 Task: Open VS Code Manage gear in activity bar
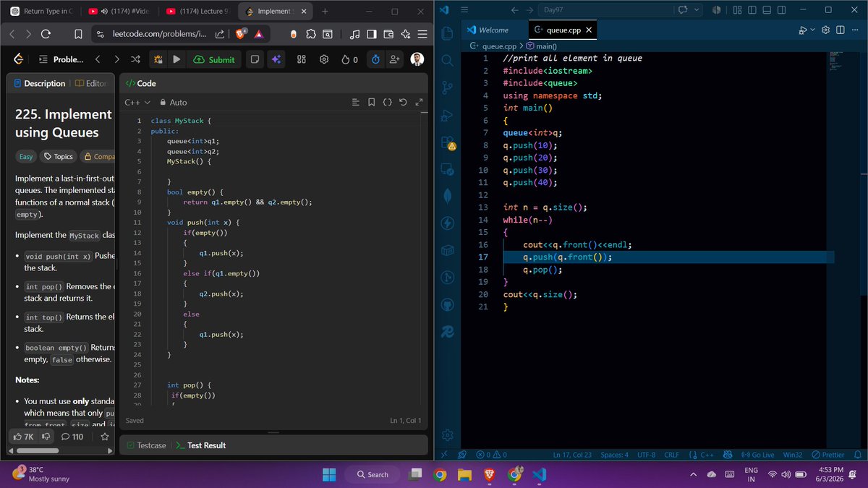(x=447, y=435)
